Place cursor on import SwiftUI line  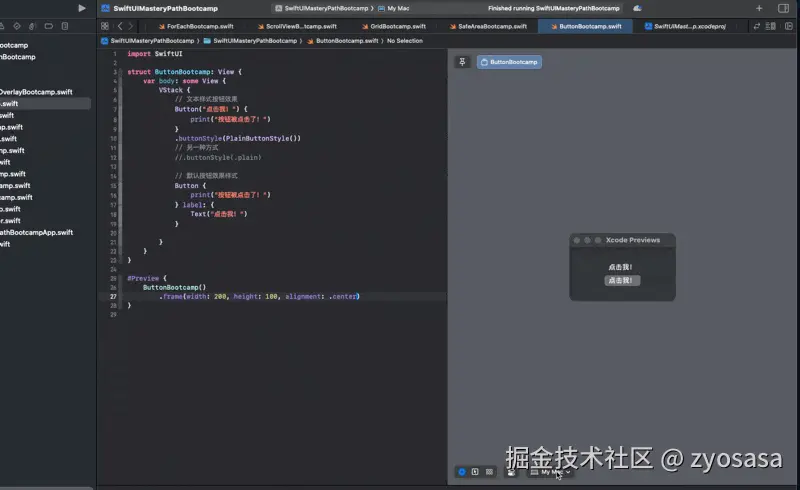click(x=155, y=54)
